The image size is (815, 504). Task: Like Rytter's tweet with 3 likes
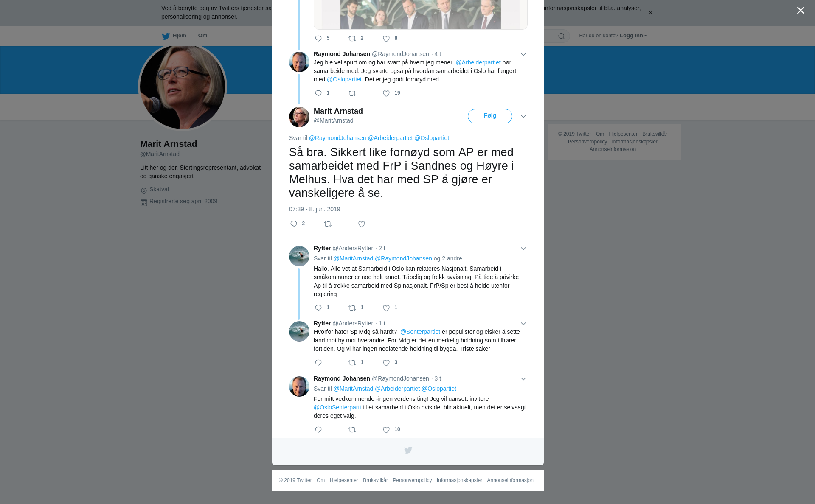pos(386,363)
